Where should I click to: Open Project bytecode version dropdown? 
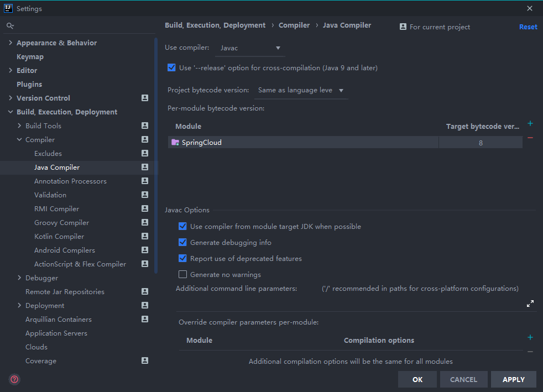coord(300,90)
